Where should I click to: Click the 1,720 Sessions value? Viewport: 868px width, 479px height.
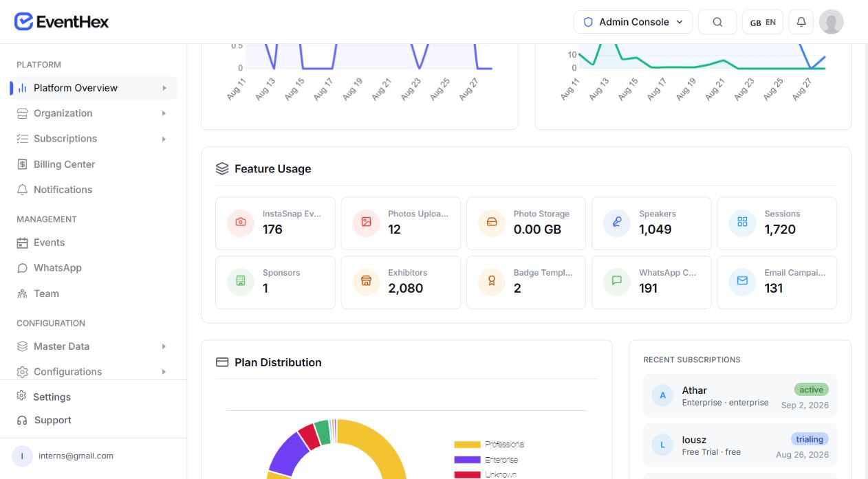pos(780,230)
